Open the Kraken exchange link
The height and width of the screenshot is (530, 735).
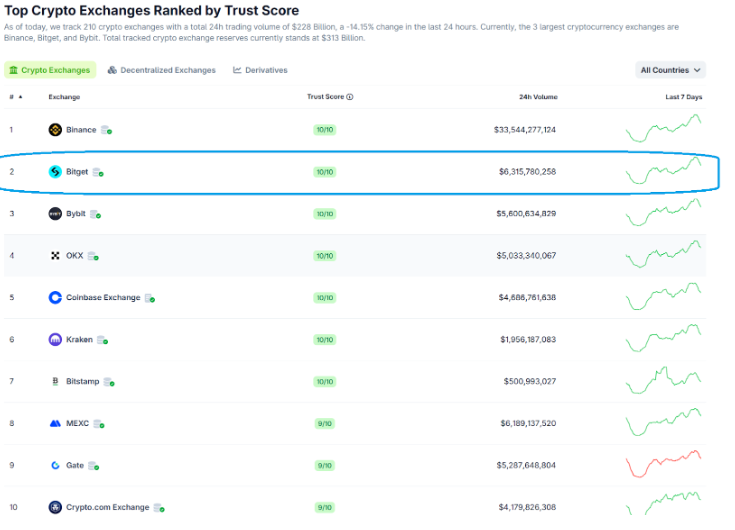(79, 339)
